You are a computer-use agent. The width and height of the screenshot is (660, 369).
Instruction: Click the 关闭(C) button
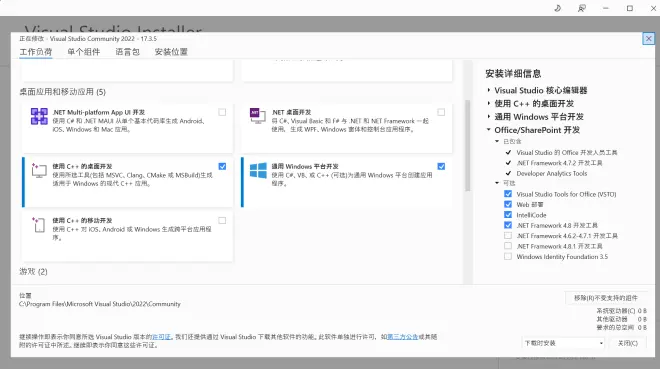[628, 343]
